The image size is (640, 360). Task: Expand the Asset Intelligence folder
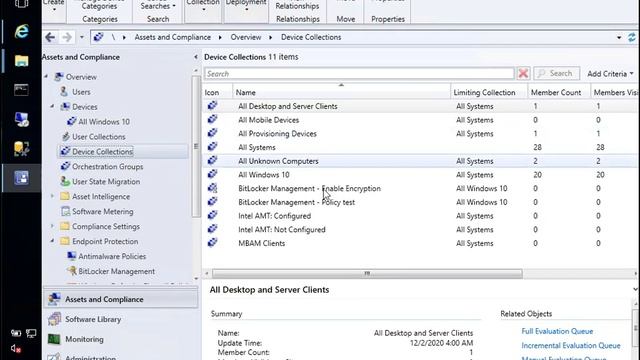pyautogui.click(x=52, y=196)
